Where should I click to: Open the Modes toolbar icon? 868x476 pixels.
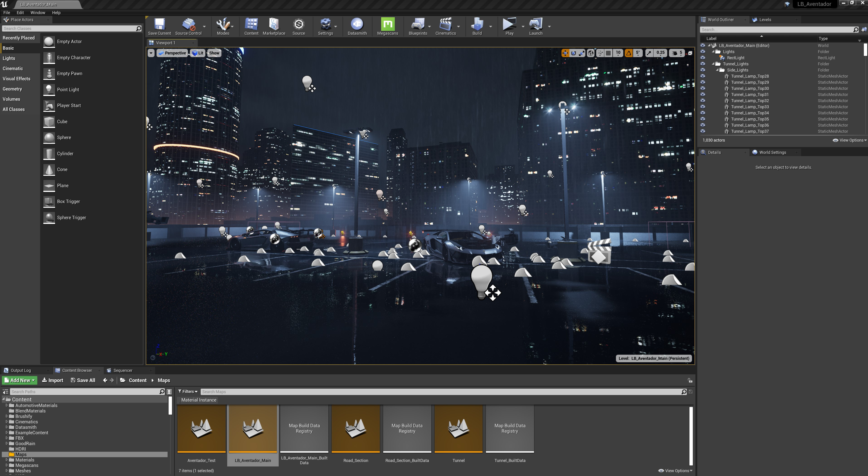pyautogui.click(x=223, y=25)
